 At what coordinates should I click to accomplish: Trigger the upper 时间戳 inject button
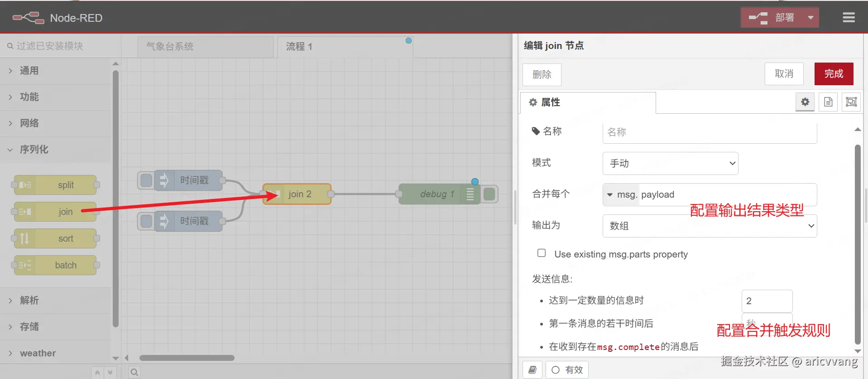tap(146, 180)
